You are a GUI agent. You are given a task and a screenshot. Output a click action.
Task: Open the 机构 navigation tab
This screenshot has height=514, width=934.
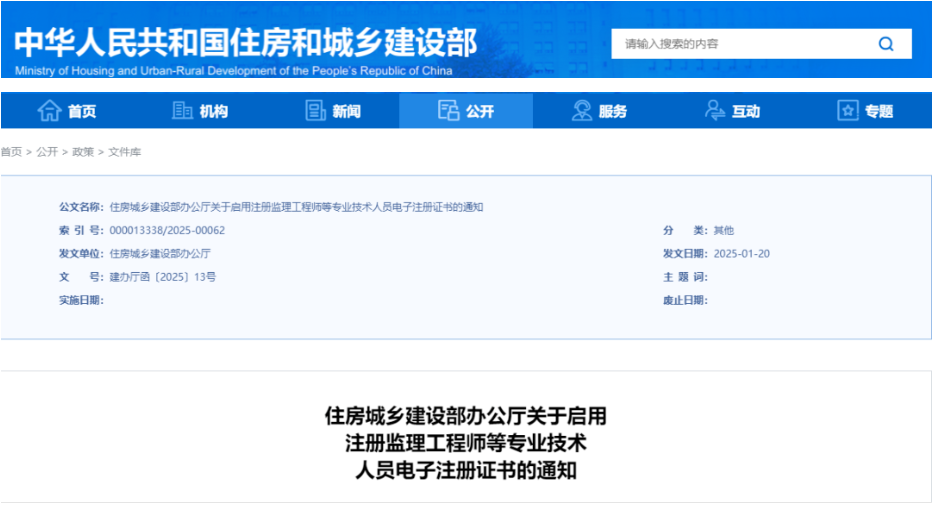click(200, 111)
